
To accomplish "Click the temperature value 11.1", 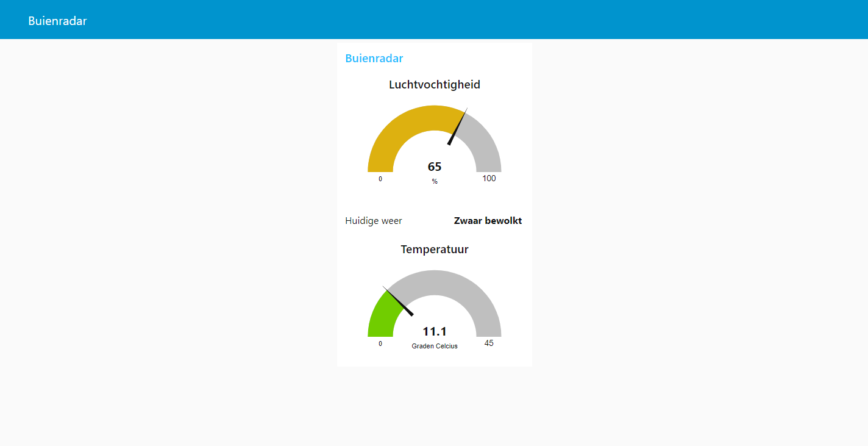I will click(435, 331).
